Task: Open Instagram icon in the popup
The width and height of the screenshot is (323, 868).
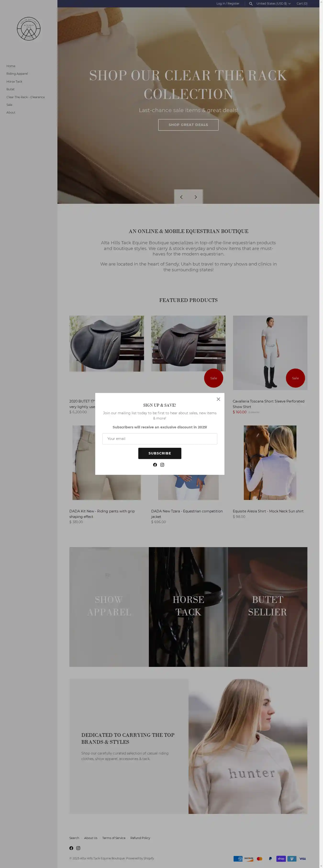Action: [162, 465]
